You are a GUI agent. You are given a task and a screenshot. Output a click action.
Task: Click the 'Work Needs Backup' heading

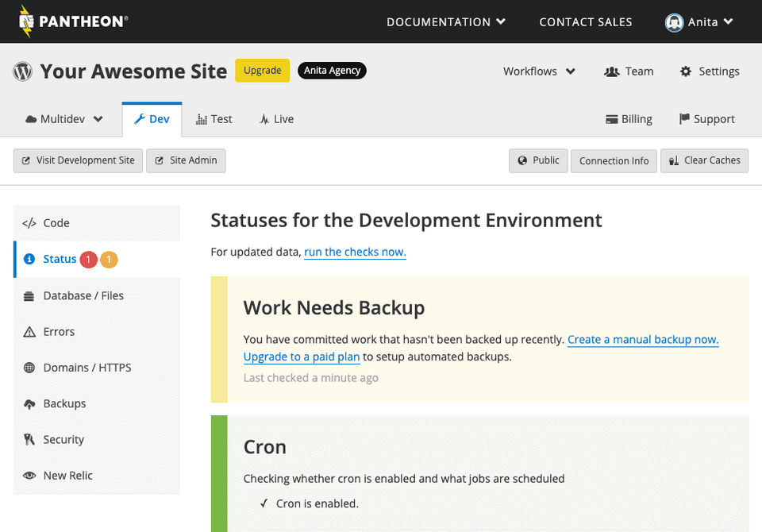pos(334,308)
